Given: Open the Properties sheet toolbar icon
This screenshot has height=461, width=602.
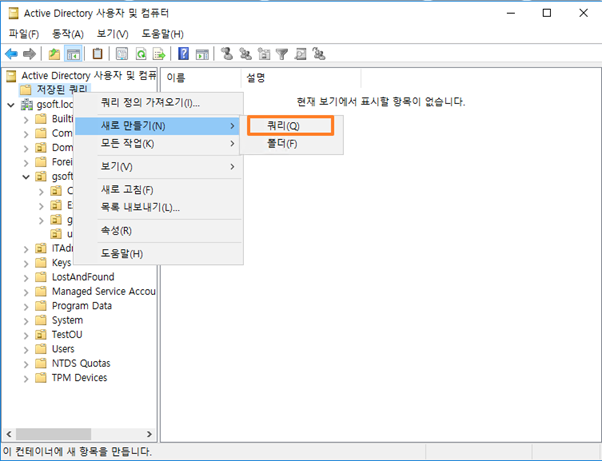Looking at the screenshot, I should pos(122,54).
